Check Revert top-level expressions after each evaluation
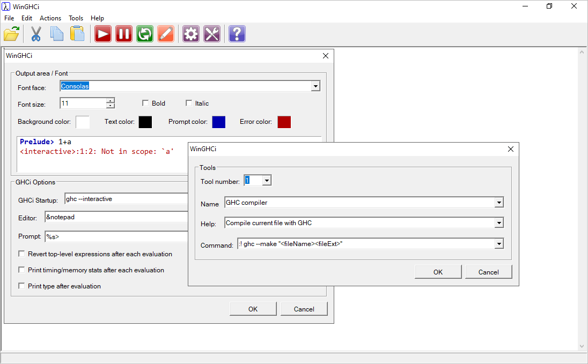 point(22,254)
